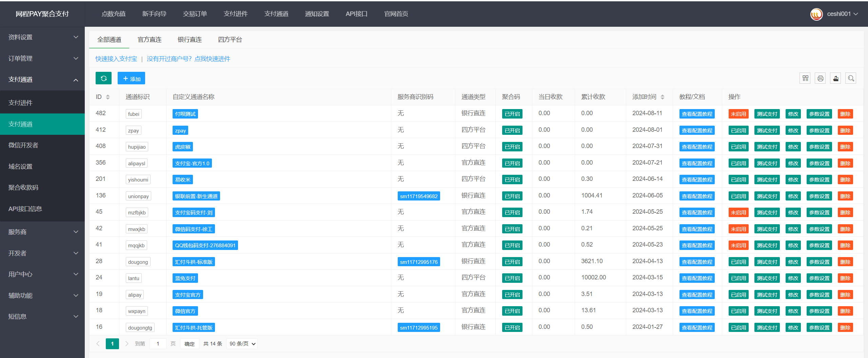Image resolution: width=868 pixels, height=358 pixels.
Task: Click 未启用 toggle on fubei row
Action: pos(738,113)
